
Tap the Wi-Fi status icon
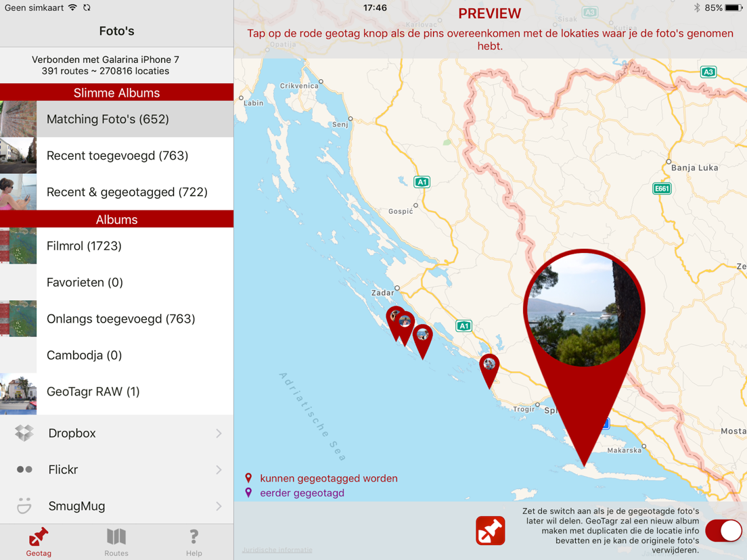click(72, 7)
